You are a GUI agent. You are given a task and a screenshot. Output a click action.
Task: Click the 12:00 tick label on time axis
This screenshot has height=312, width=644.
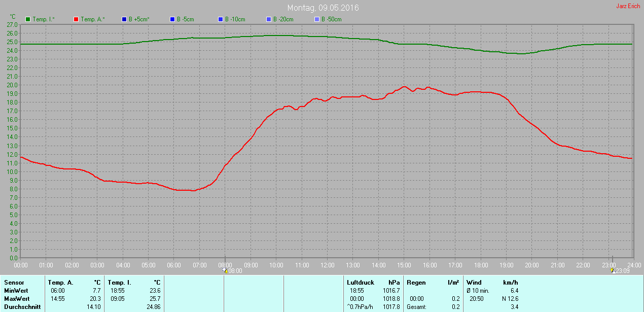click(x=328, y=265)
